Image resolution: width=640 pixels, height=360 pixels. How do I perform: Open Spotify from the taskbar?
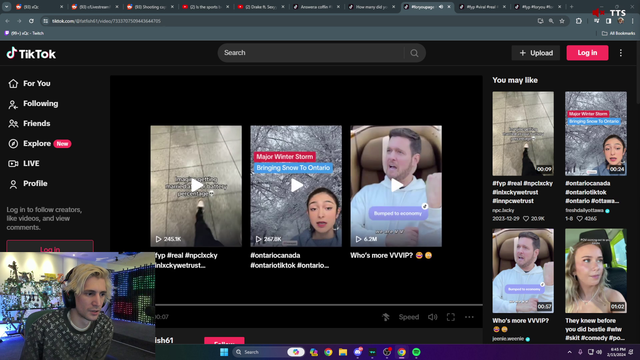coord(416,352)
